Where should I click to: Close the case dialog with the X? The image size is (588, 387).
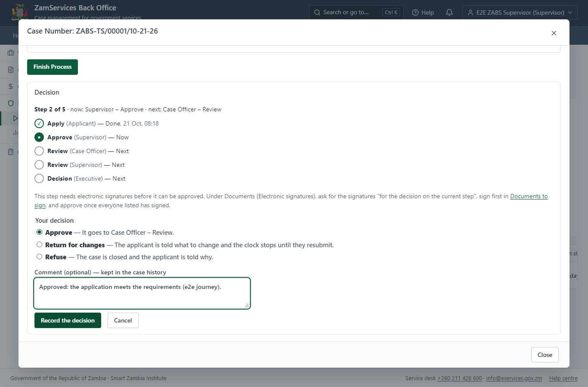pyautogui.click(x=554, y=33)
